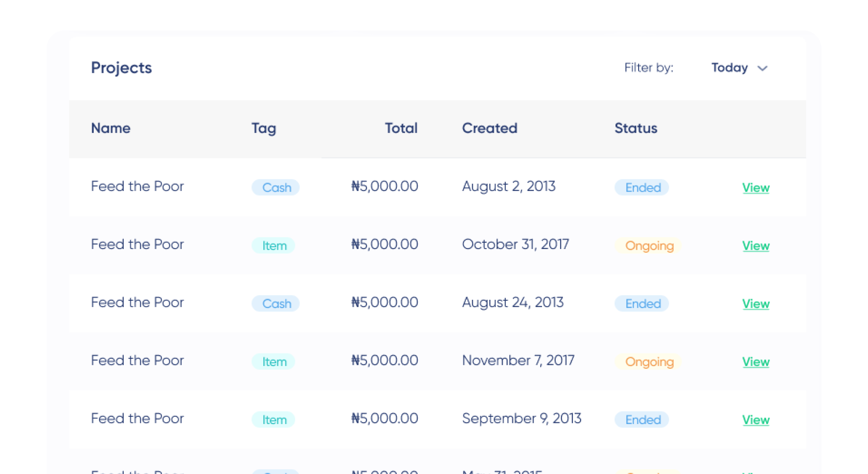Image resolution: width=868 pixels, height=474 pixels.
Task: Click the Created column header
Action: [489, 128]
